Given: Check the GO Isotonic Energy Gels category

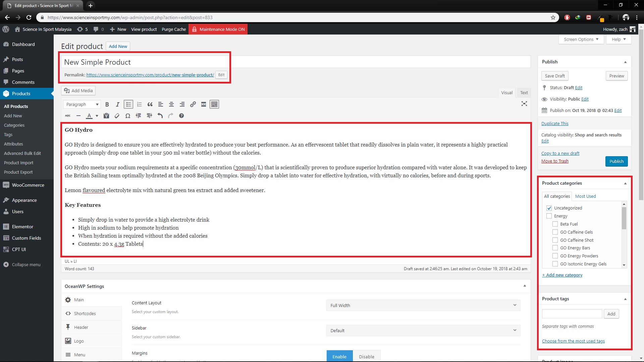Looking at the screenshot, I should [x=555, y=264].
